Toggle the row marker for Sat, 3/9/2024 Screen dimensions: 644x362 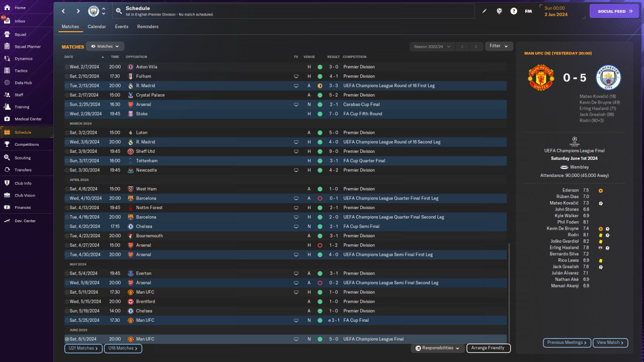(x=67, y=151)
